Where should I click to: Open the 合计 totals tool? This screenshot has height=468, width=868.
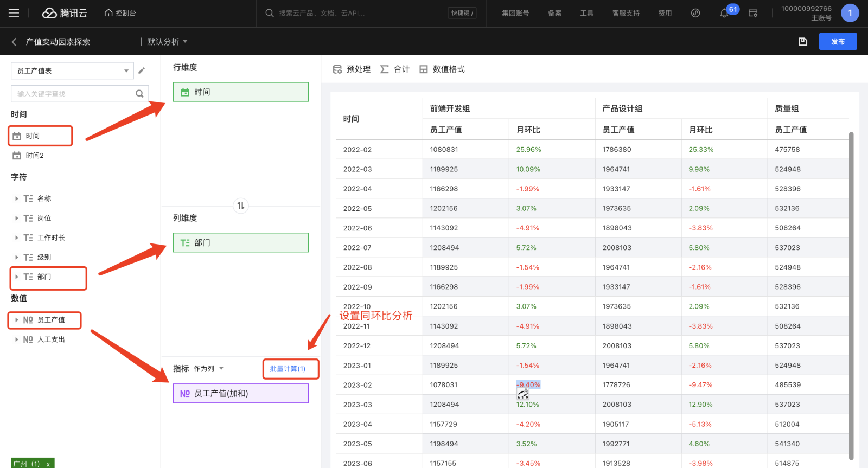395,69
